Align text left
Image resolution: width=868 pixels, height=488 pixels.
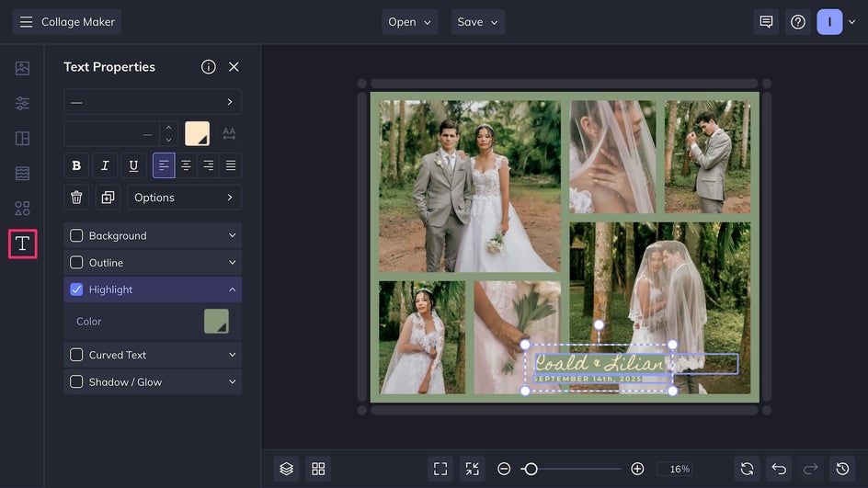(x=164, y=165)
